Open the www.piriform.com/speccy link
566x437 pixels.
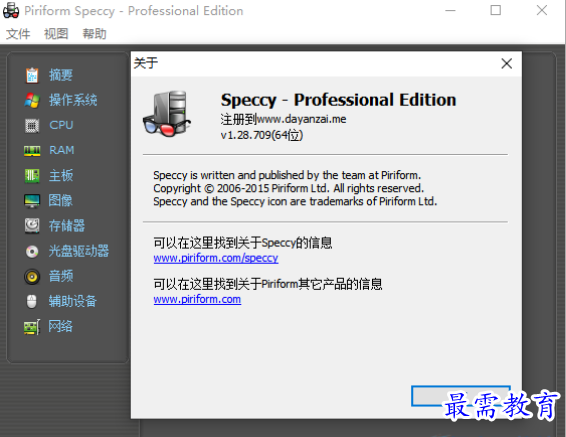216,258
